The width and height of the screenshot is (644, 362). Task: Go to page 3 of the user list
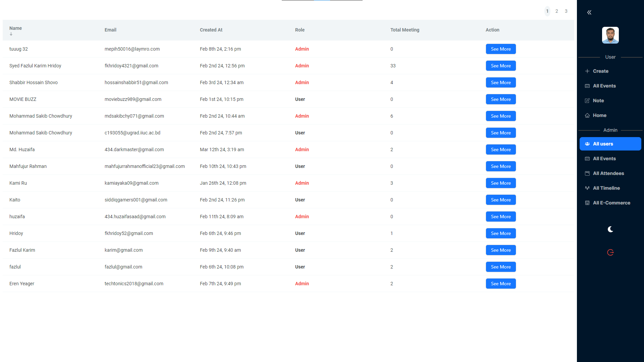pyautogui.click(x=566, y=11)
